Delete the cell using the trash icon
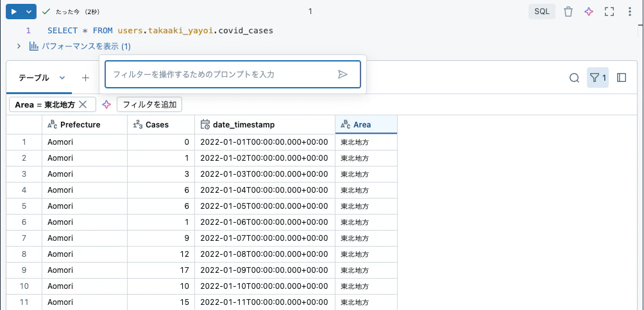 (x=568, y=12)
